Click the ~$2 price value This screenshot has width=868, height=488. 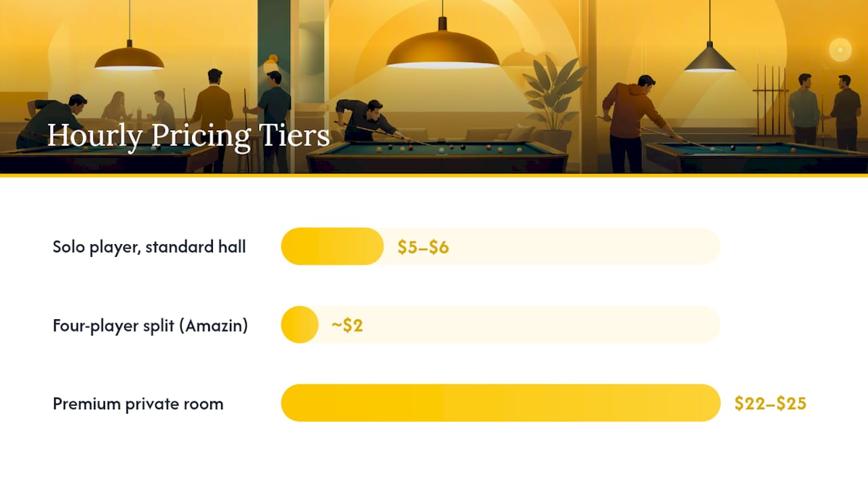tap(347, 325)
